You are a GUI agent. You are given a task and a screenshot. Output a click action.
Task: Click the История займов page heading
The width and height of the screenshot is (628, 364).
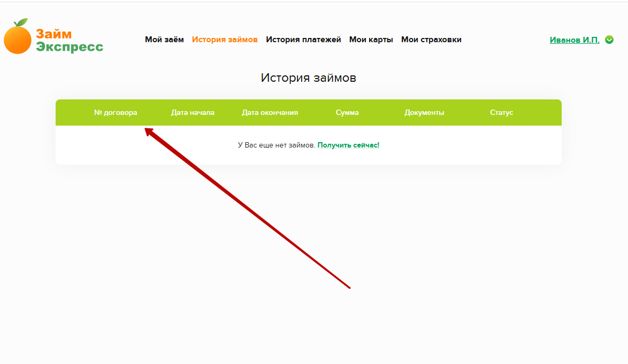click(x=309, y=78)
